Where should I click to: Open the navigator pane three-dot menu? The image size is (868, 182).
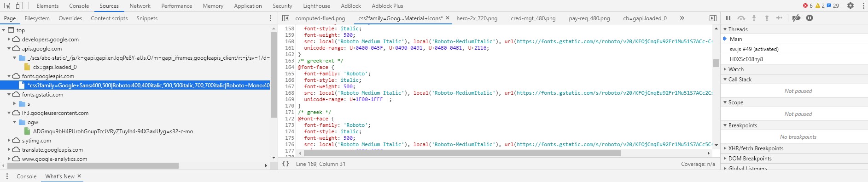click(x=270, y=18)
